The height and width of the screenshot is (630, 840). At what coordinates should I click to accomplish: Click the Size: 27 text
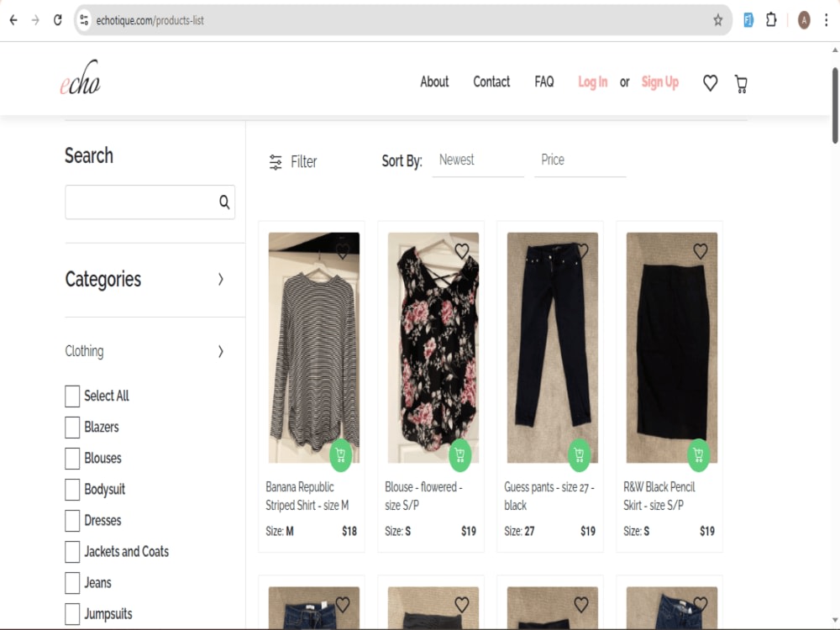point(519,532)
